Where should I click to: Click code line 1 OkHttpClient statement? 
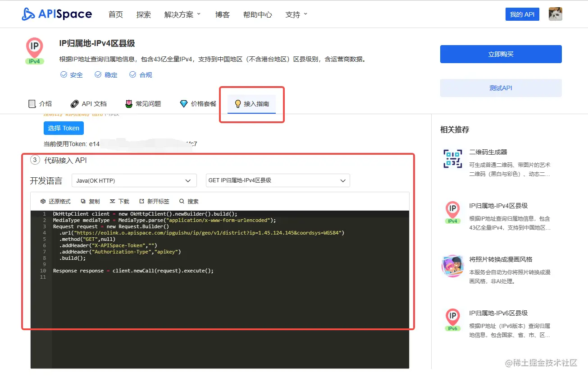(145, 214)
